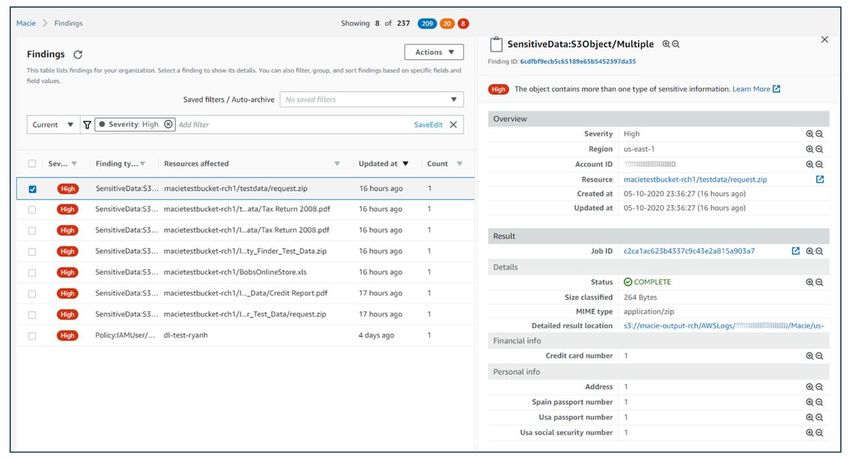Click the filter funnel icon
This screenshot has width=850, height=457.
[x=87, y=125]
